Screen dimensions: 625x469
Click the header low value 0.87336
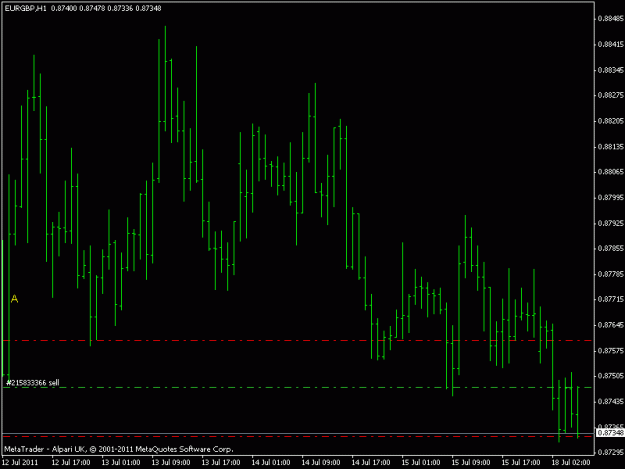[x=120, y=8]
